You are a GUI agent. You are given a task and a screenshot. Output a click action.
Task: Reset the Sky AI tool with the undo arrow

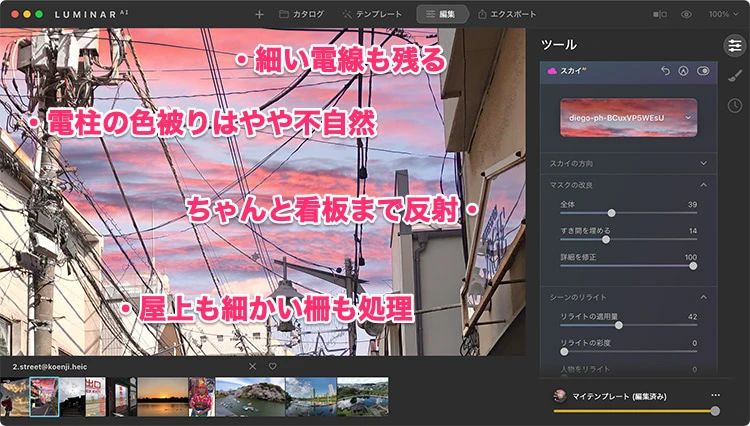(x=666, y=71)
